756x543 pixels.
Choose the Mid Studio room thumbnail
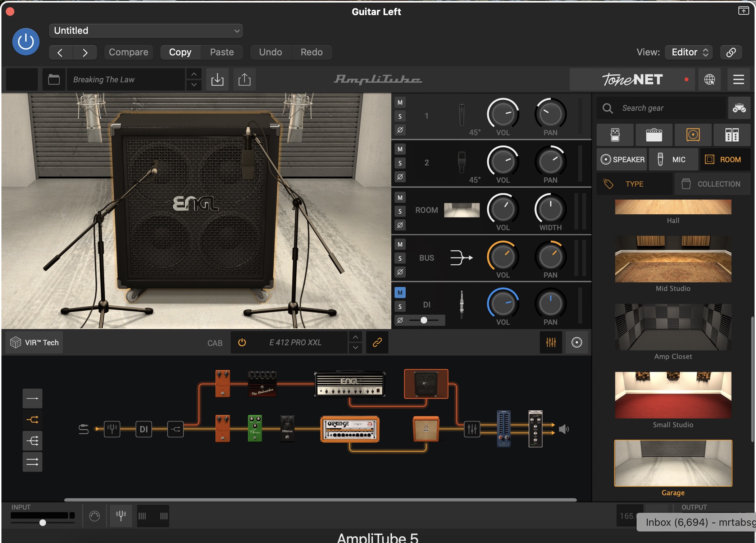tap(673, 259)
